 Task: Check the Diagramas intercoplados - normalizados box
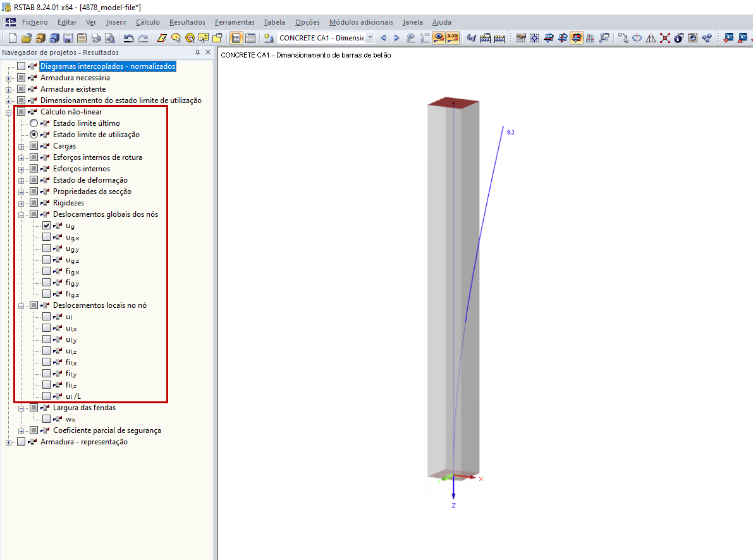(x=21, y=66)
